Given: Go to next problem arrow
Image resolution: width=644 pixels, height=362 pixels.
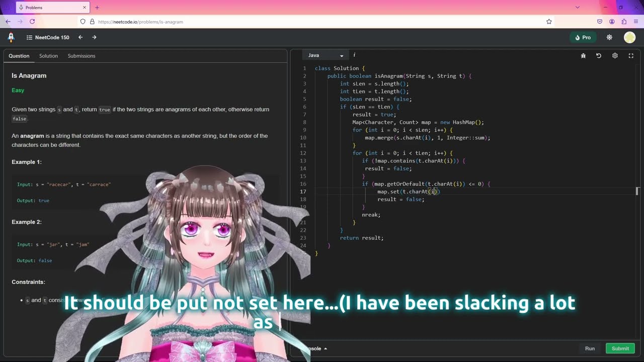Looking at the screenshot, I should point(94,37).
